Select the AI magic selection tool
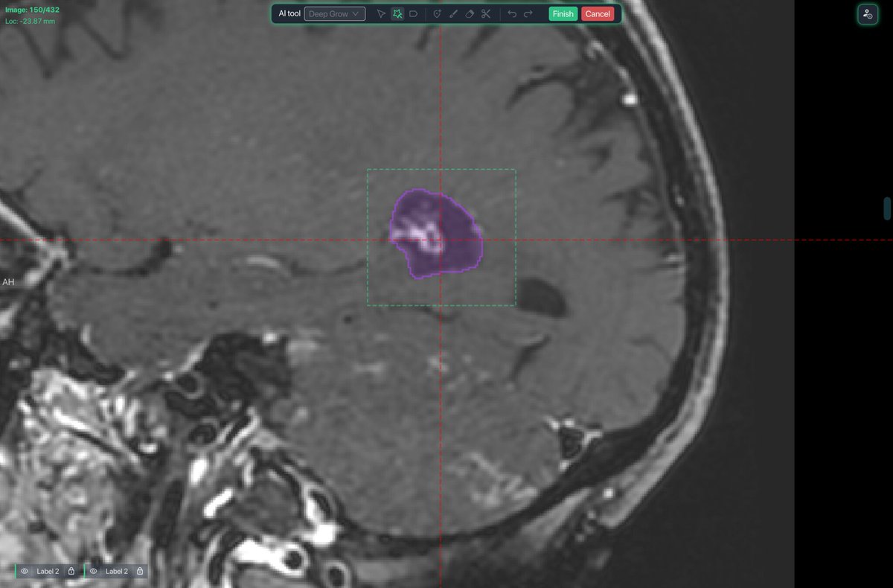 point(397,13)
